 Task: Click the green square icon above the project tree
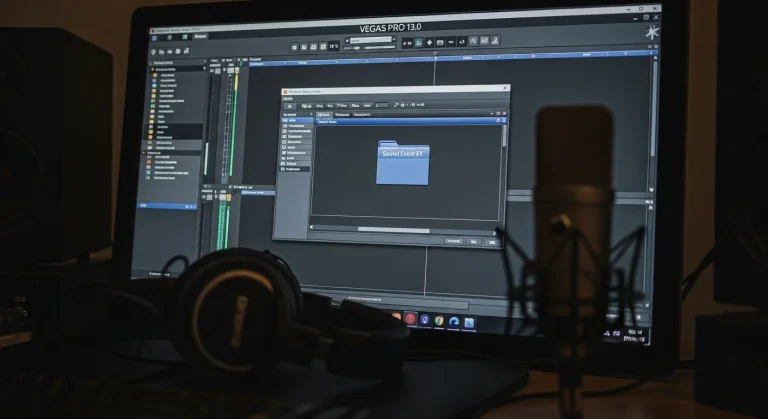pos(185,37)
